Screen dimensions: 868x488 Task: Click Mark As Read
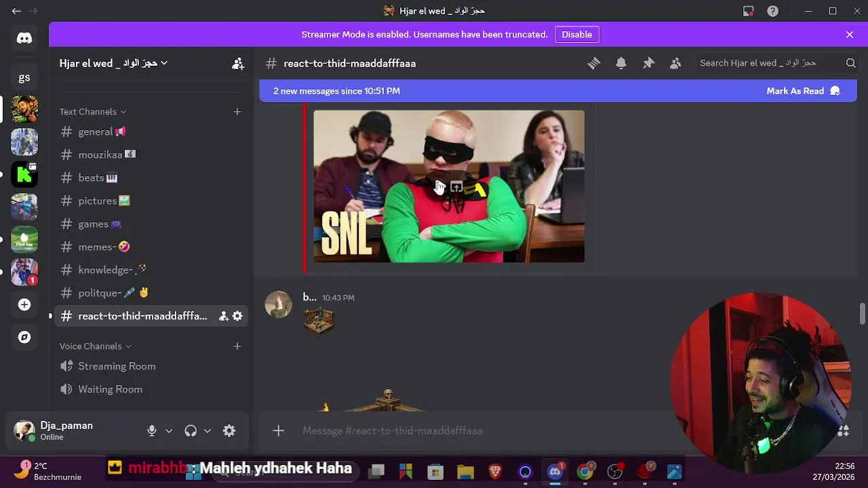point(803,91)
